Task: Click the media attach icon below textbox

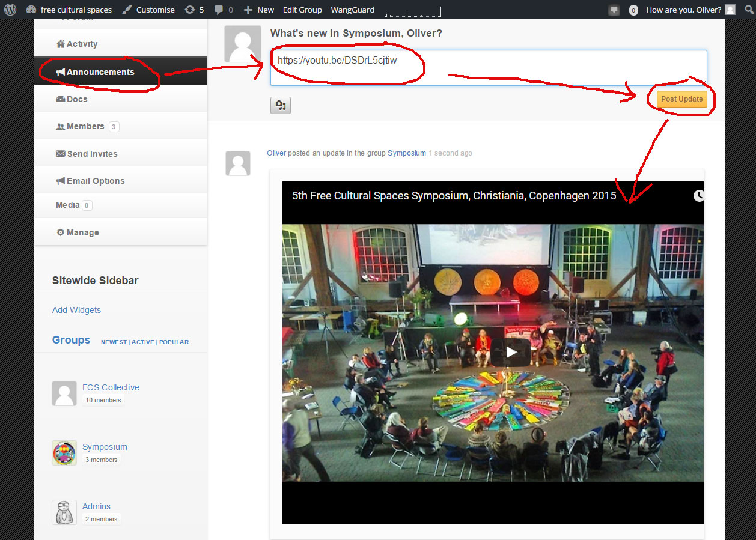Action: tap(280, 105)
